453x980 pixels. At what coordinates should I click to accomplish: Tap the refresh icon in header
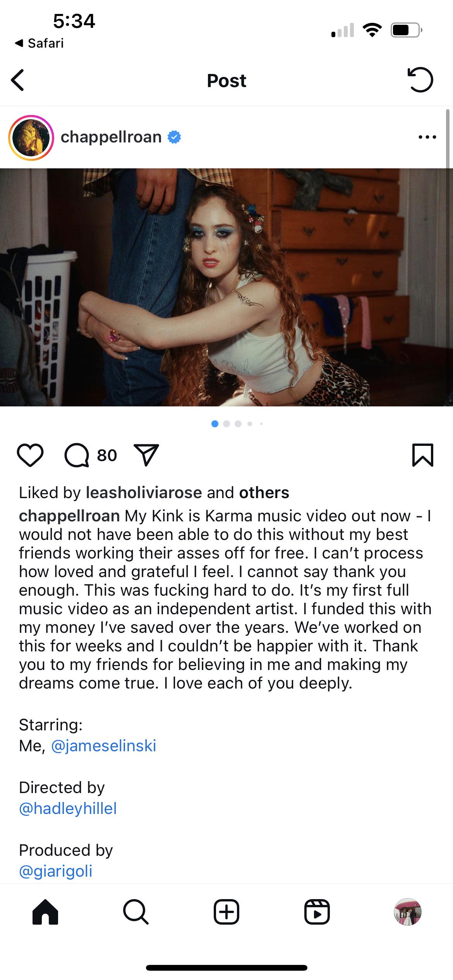pyautogui.click(x=420, y=80)
